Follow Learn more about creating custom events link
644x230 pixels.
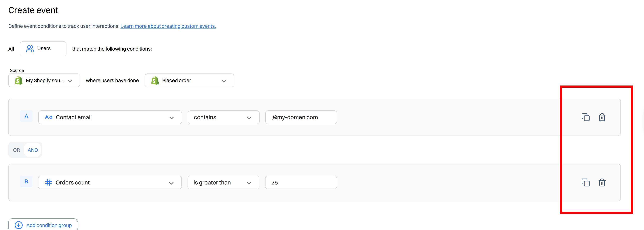coord(168,26)
